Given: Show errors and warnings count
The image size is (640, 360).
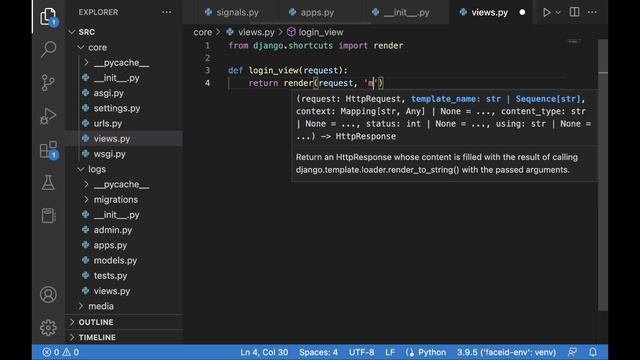Looking at the screenshot, I should (60, 352).
